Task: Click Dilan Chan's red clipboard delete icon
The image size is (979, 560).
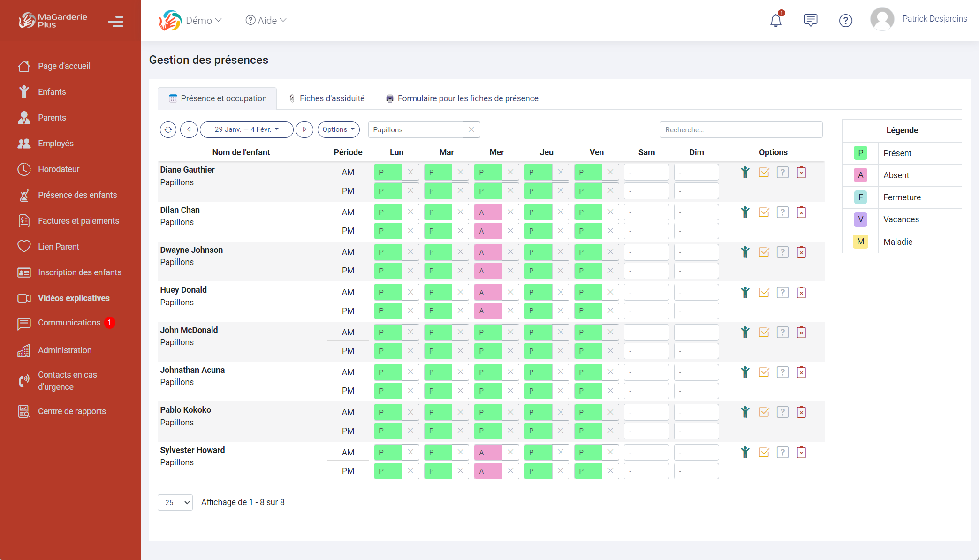Action: (801, 212)
